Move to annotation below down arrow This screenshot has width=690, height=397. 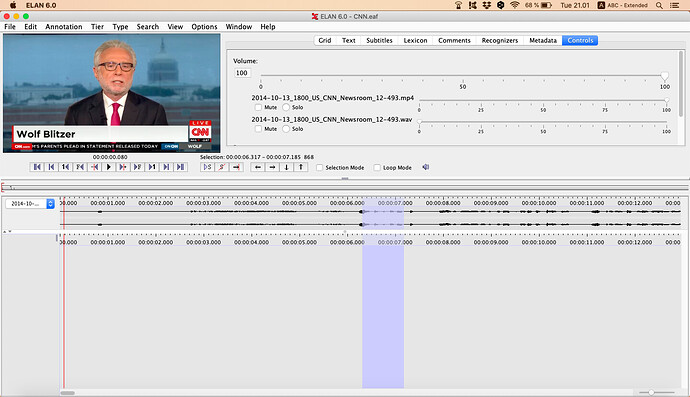click(x=286, y=167)
